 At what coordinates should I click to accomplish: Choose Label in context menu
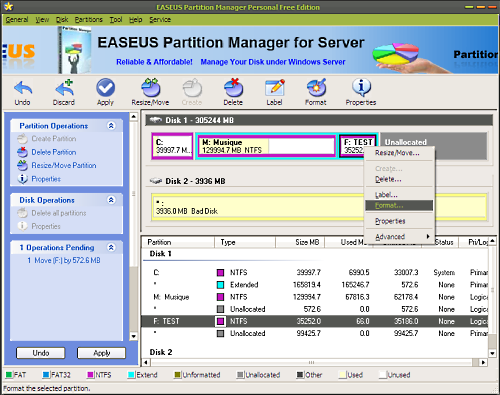(x=399, y=195)
